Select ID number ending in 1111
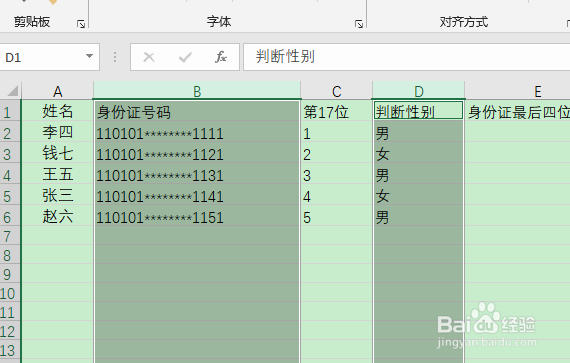 (197, 132)
